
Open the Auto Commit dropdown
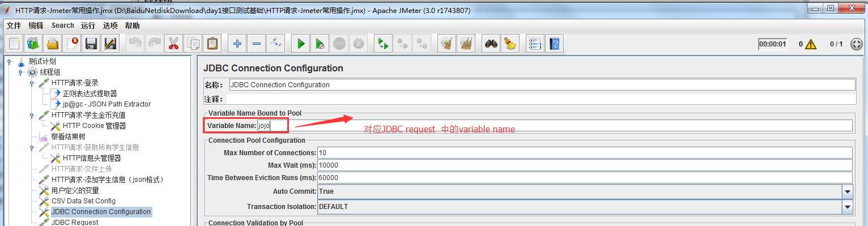coord(848,191)
